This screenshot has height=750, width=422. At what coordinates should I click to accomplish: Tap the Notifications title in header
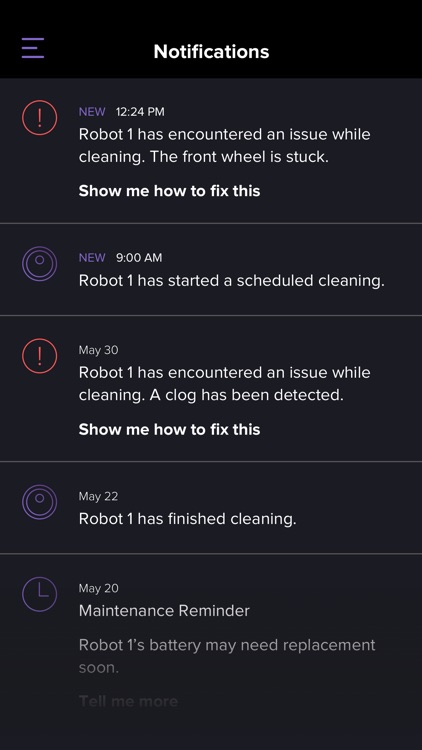click(x=211, y=51)
